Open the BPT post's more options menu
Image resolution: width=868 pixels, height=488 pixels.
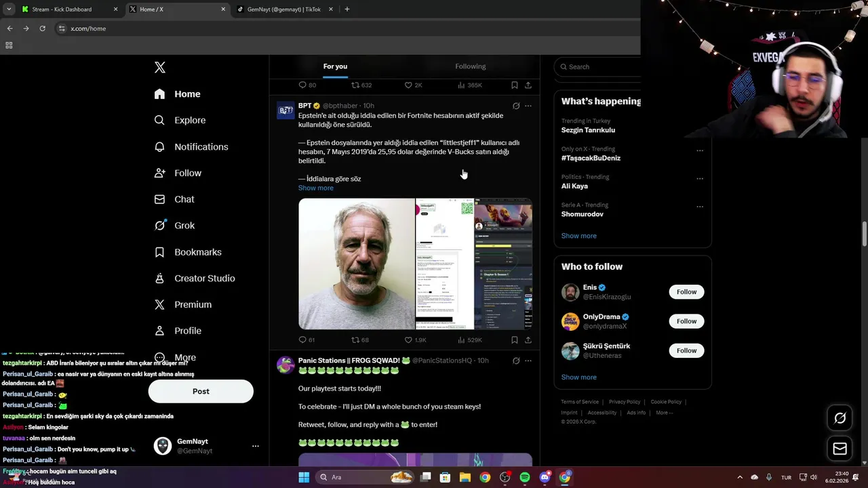coord(528,106)
